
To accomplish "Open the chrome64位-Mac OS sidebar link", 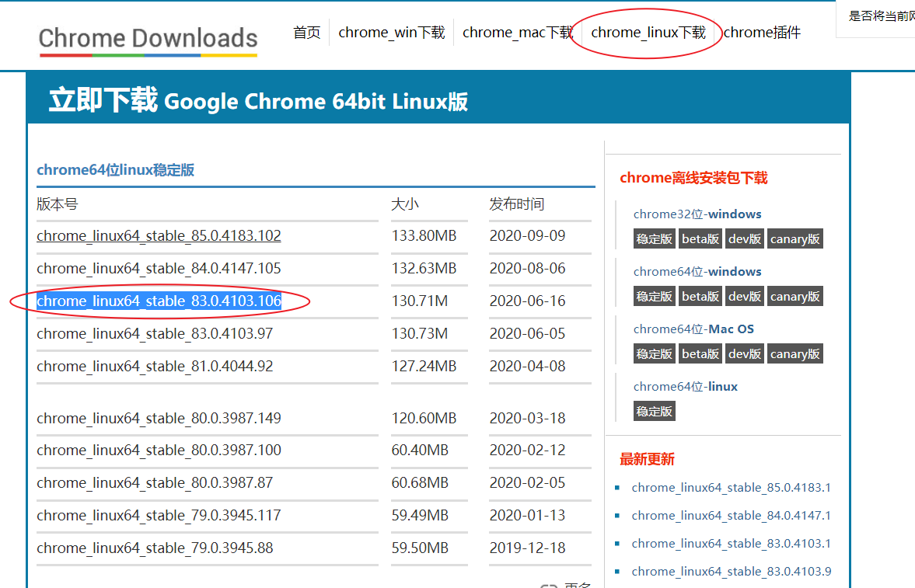I will coord(694,329).
